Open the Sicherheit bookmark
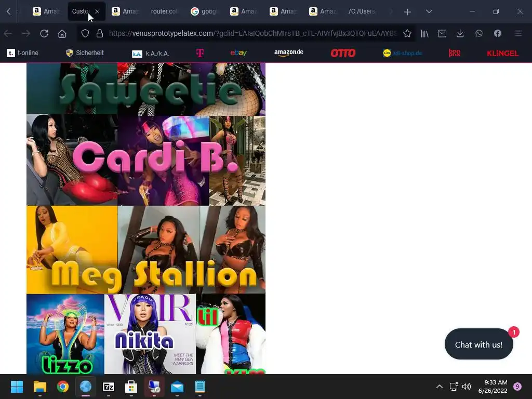Viewport: 532px width, 399px height. [85, 53]
